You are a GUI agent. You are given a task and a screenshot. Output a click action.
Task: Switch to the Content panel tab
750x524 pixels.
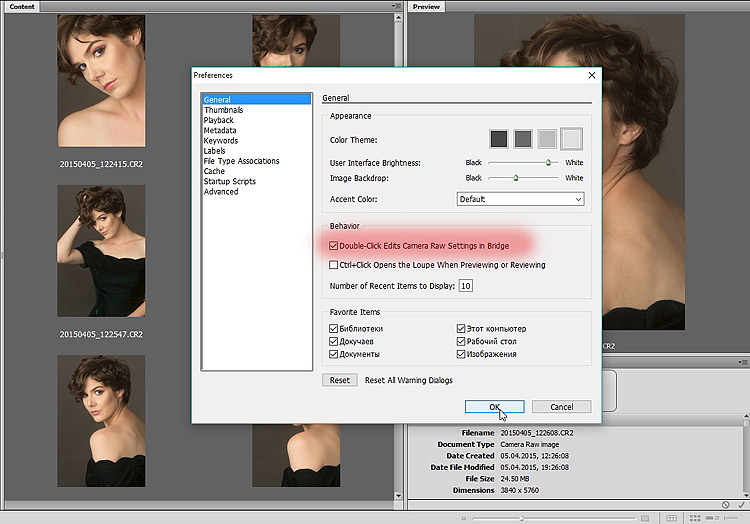[x=22, y=7]
